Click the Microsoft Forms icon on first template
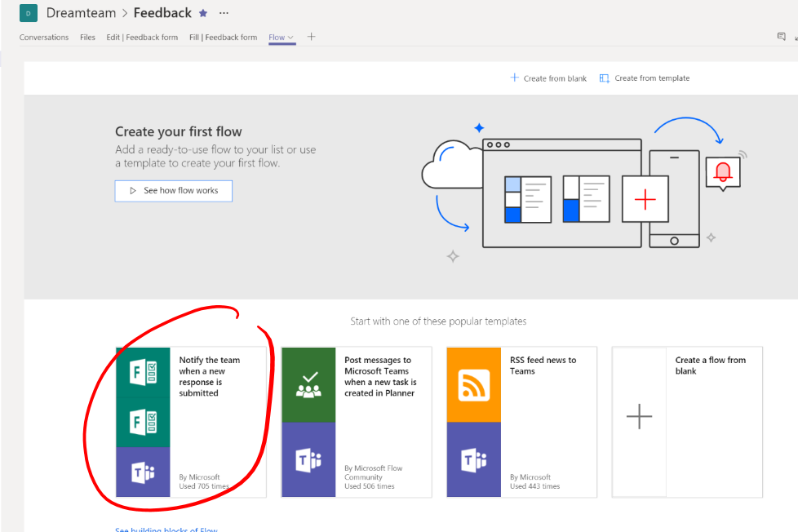The height and width of the screenshot is (532, 798). click(x=143, y=372)
